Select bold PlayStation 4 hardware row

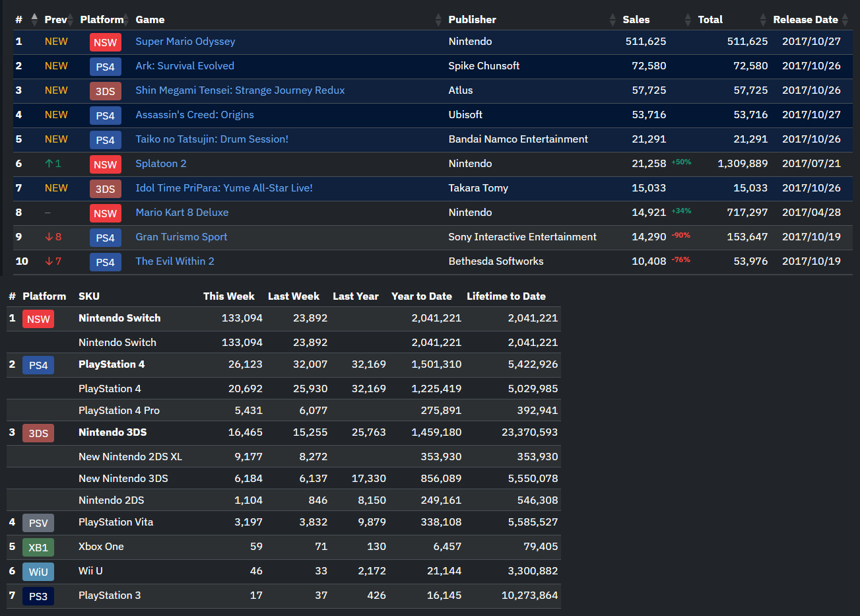[284, 365]
